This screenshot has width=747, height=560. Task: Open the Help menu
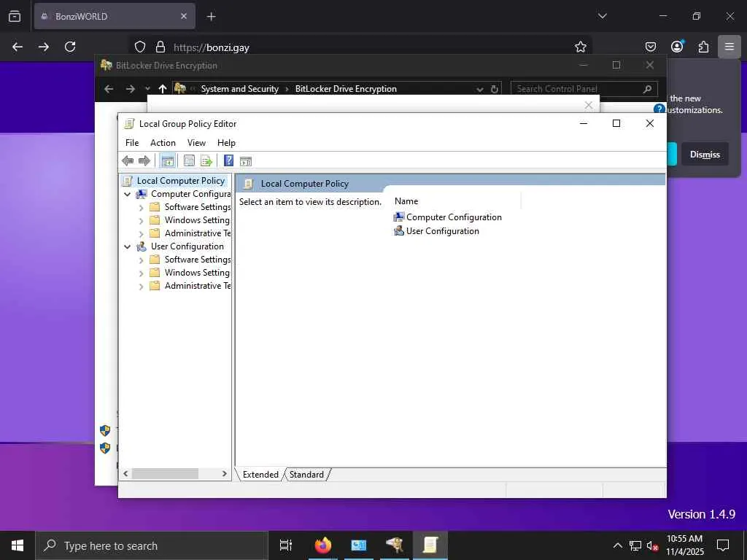click(226, 143)
